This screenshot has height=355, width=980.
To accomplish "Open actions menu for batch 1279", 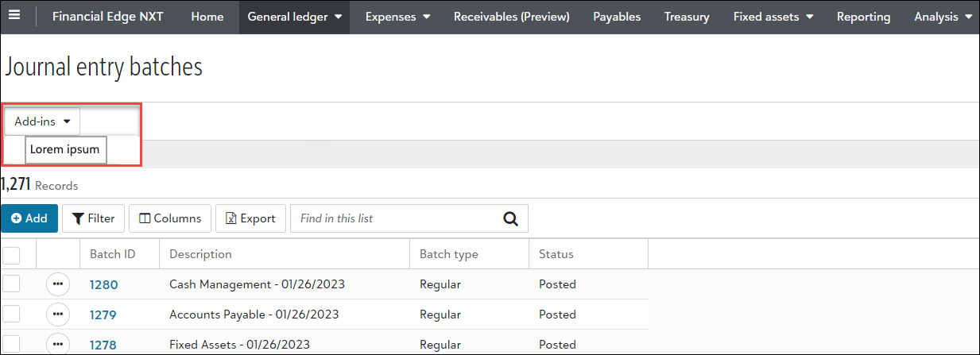I will (x=57, y=314).
